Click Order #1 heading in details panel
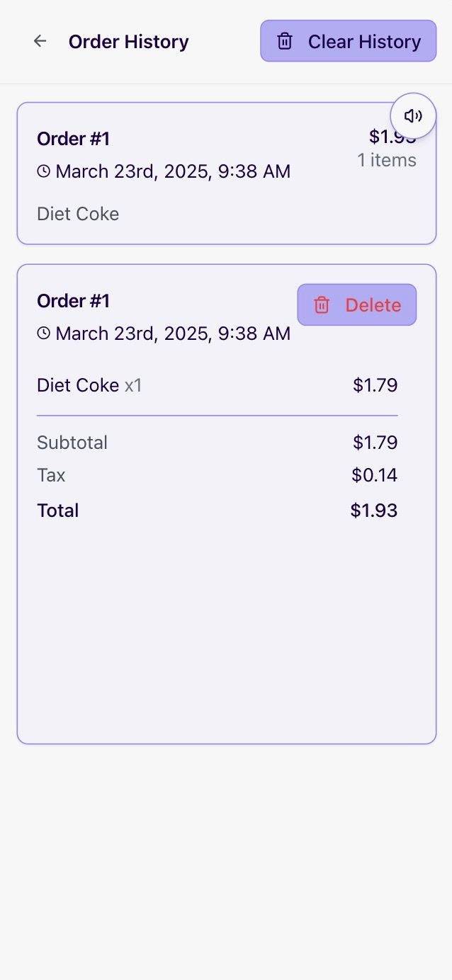Viewport: 452px width, 980px height. (74, 301)
